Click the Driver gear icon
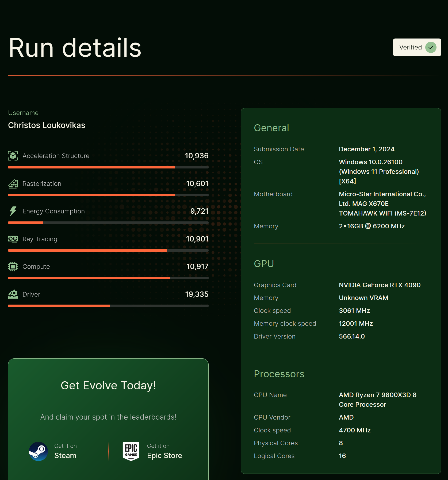The width and height of the screenshot is (448, 480). [13, 294]
